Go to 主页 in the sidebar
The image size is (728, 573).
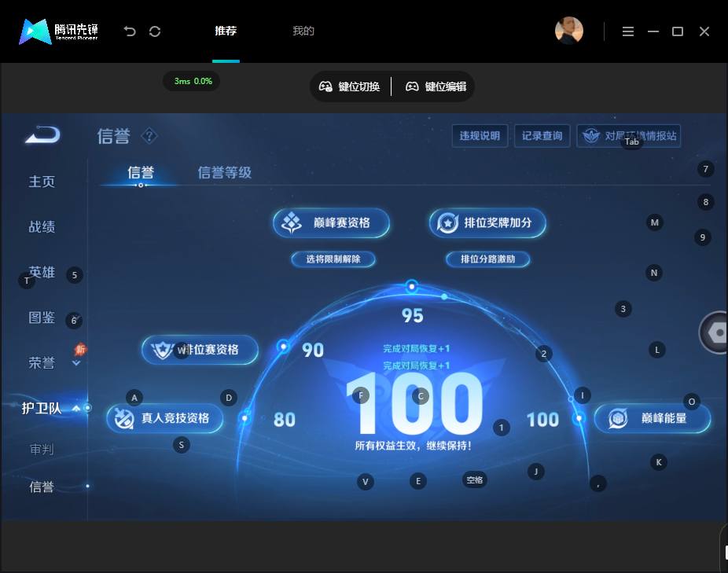pyautogui.click(x=42, y=181)
